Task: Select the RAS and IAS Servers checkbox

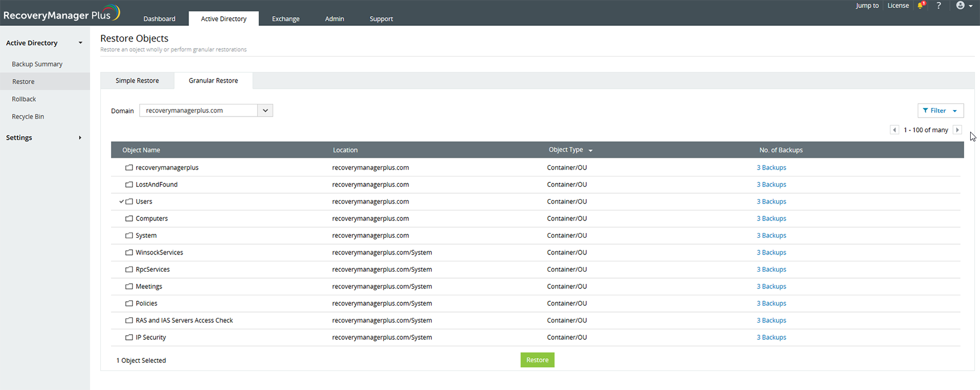Action: (129, 320)
